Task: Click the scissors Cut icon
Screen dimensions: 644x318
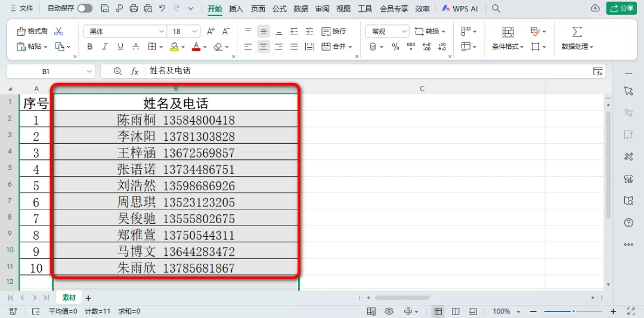Action: tap(58, 31)
